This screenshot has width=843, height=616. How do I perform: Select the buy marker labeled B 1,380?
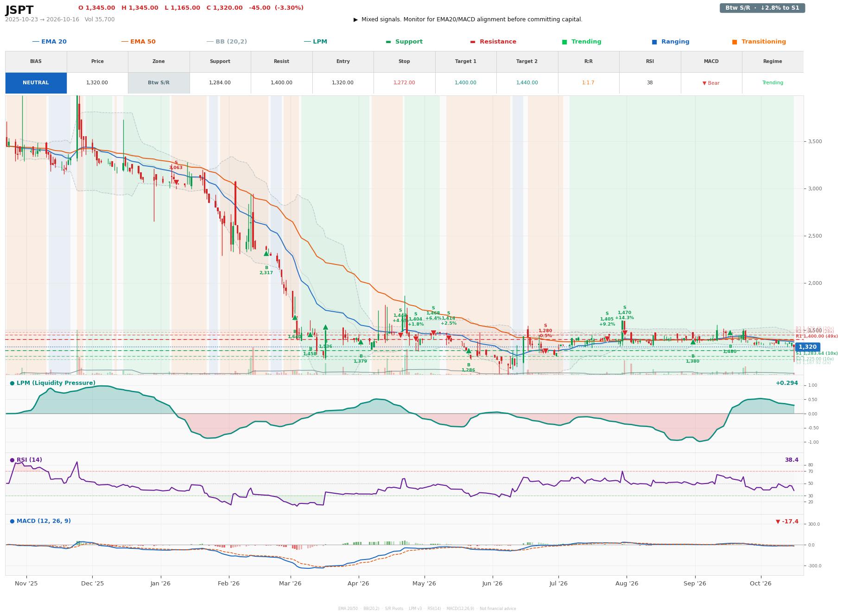(x=693, y=342)
